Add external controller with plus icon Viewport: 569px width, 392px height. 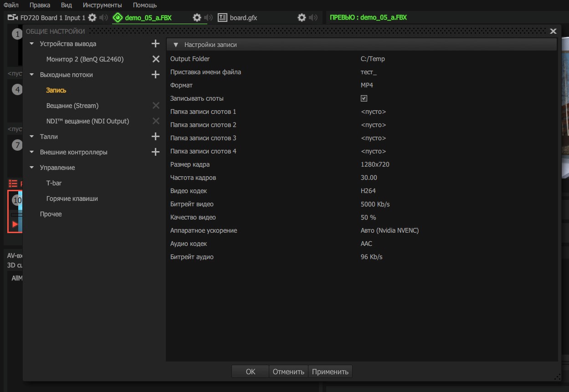click(x=155, y=152)
